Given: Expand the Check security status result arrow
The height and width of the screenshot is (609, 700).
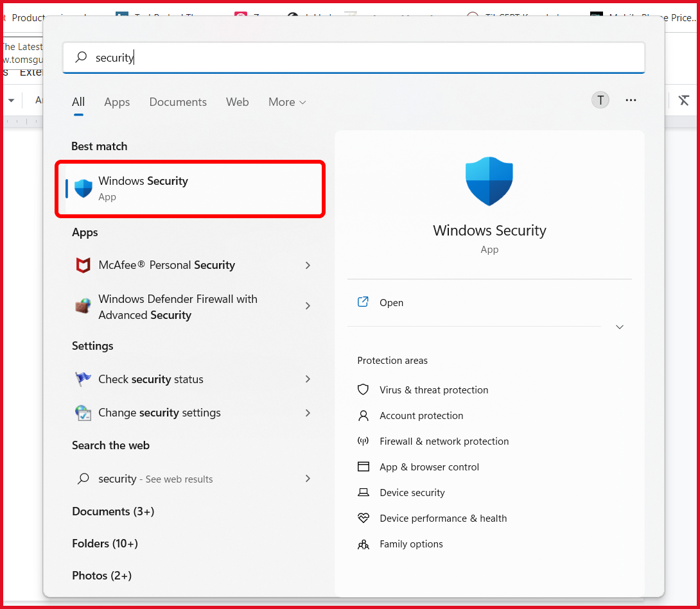Looking at the screenshot, I should click(x=308, y=379).
